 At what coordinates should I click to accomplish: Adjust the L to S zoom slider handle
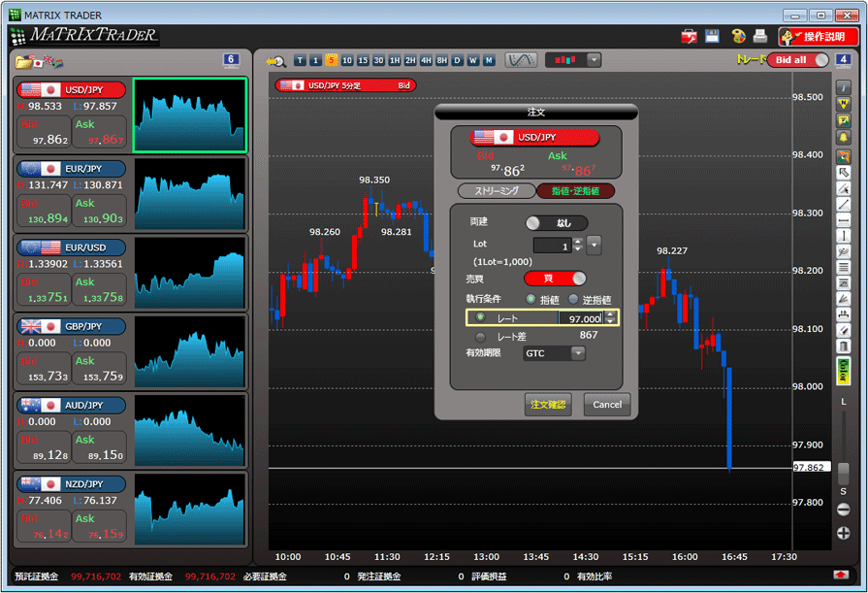843,473
